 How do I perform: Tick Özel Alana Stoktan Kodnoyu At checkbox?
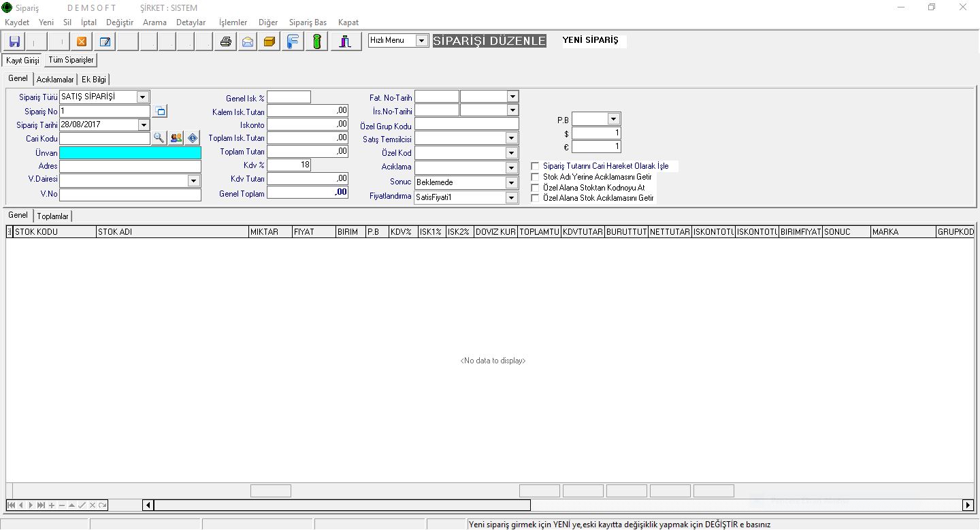[535, 188]
